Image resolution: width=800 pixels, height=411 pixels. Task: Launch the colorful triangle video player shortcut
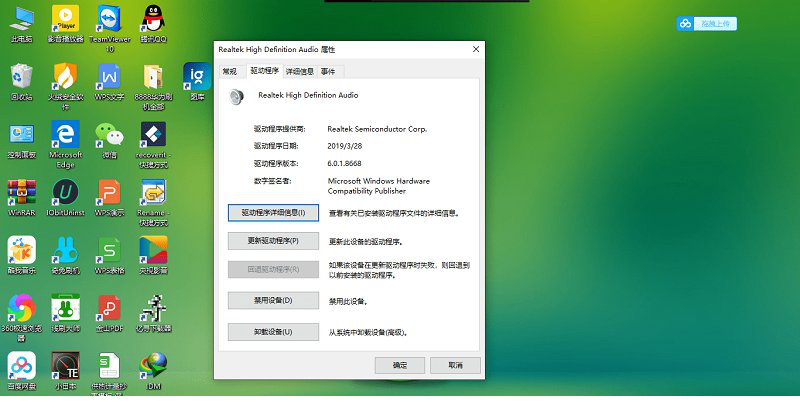pos(154,255)
